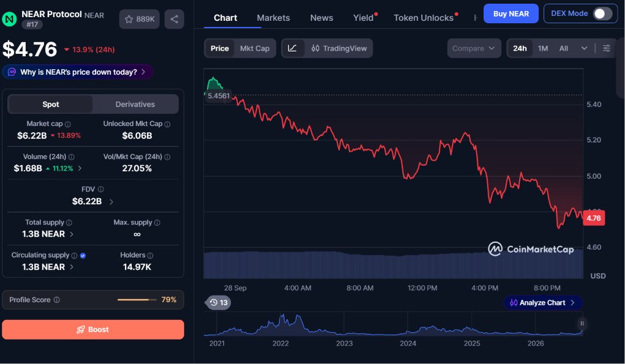Click the history clock badge showing 13
Image resolution: width=625 pixels, height=364 pixels.
[219, 303]
